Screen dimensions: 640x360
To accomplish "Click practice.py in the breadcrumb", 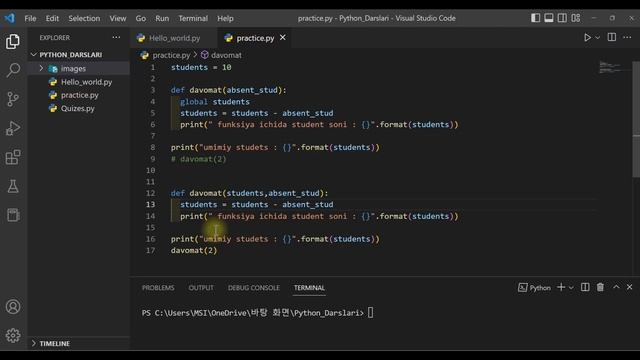I will [x=171, y=55].
